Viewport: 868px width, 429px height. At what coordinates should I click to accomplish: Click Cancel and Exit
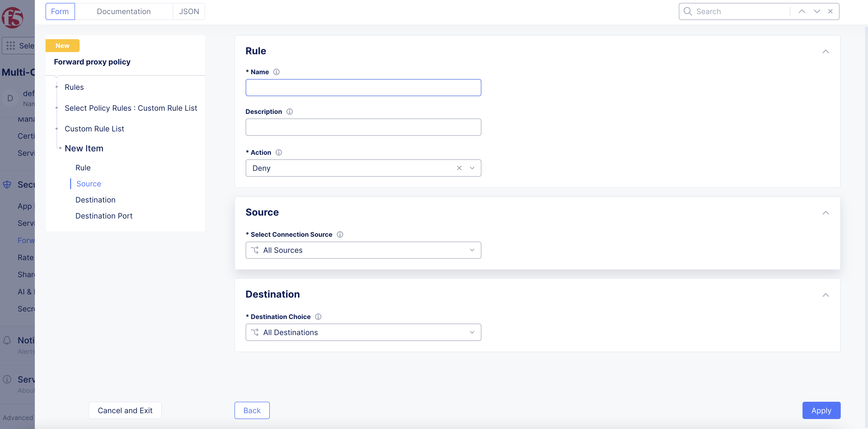pos(125,411)
